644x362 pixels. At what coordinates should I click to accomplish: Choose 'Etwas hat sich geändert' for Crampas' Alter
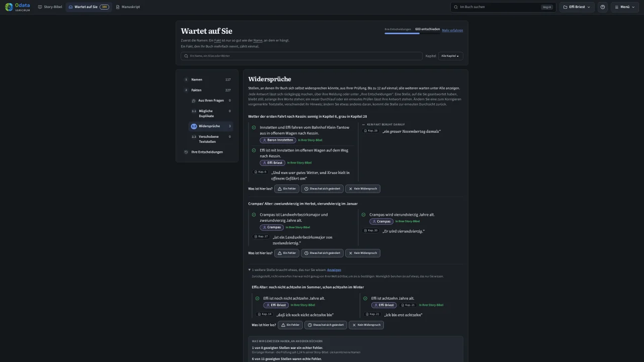click(x=322, y=253)
